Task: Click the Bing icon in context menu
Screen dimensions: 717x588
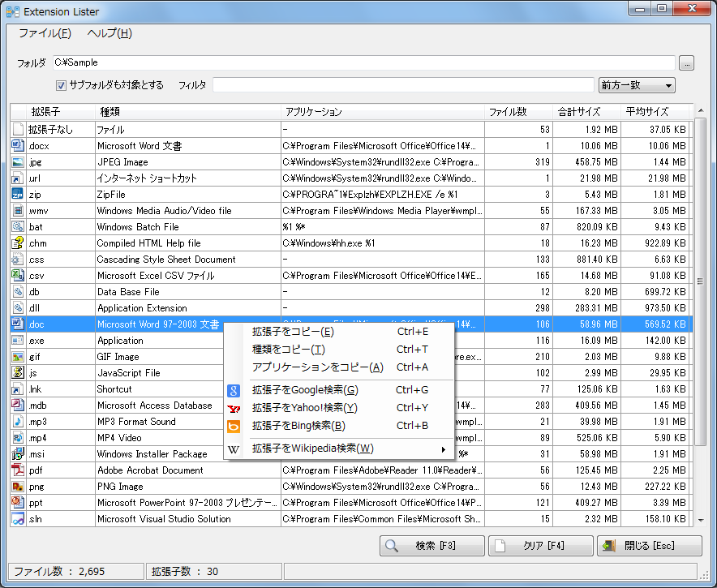Action: point(234,426)
